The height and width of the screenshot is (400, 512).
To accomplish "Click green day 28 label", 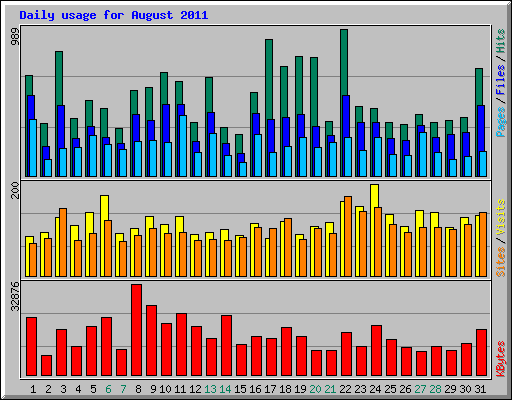I will [435, 389].
